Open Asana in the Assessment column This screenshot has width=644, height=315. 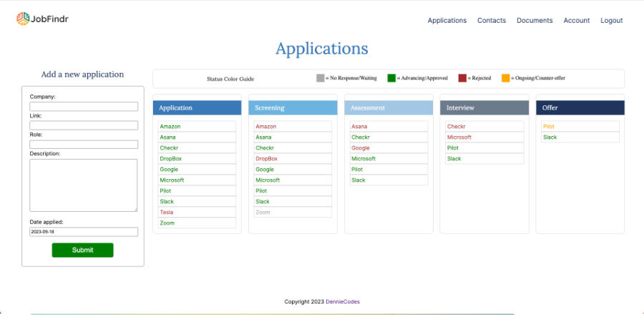[x=389, y=127]
